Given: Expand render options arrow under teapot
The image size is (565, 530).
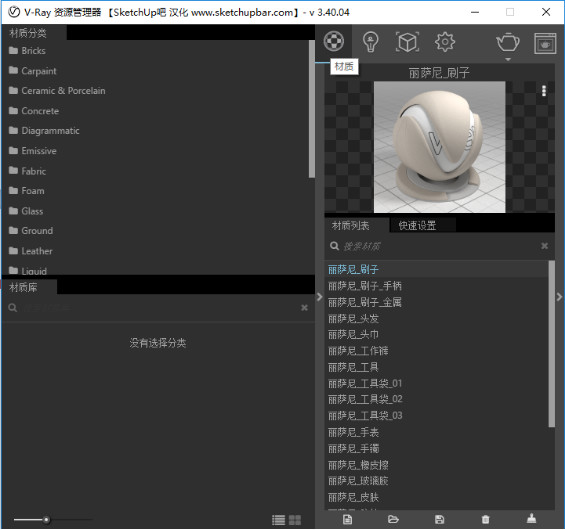Looking at the screenshot, I should coord(508,59).
